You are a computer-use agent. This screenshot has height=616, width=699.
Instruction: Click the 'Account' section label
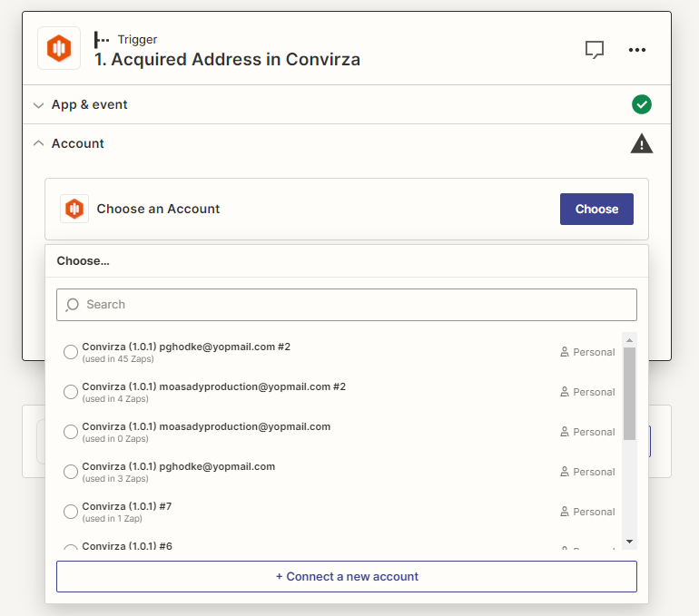[78, 143]
